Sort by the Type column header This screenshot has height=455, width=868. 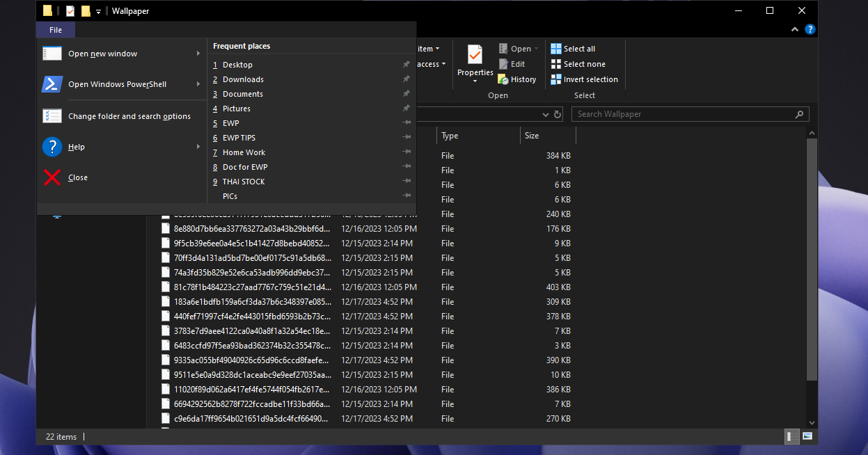click(478, 136)
